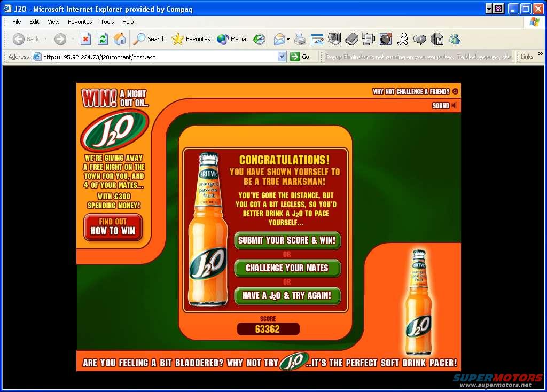Open the Tools menu

point(107,22)
